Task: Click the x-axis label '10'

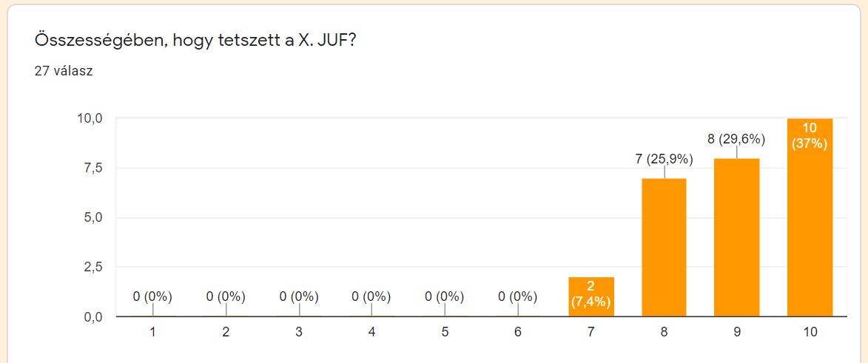Action: (x=810, y=333)
